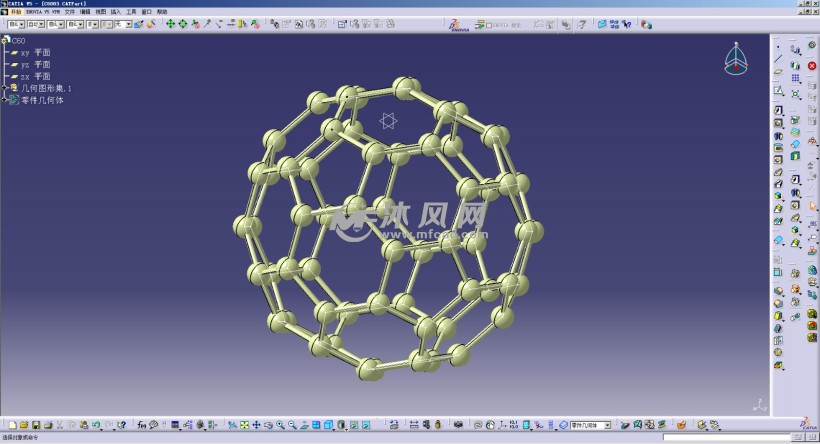Open the Formula f(x) tool
Screen dimensions: 820x444
click(142, 425)
